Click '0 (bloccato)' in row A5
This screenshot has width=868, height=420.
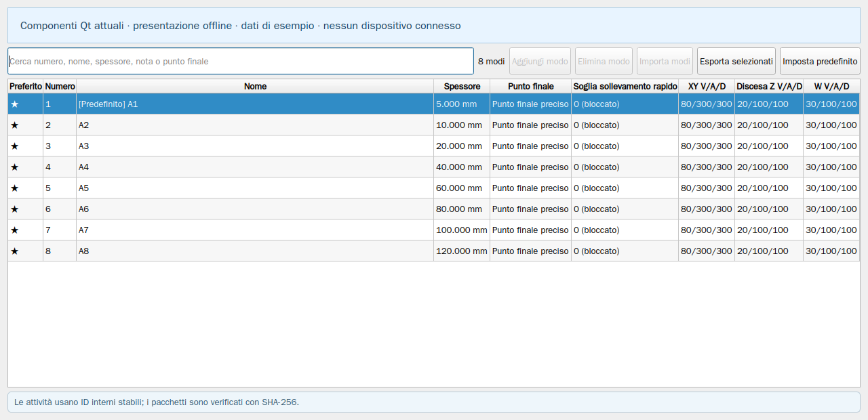pyautogui.click(x=625, y=188)
